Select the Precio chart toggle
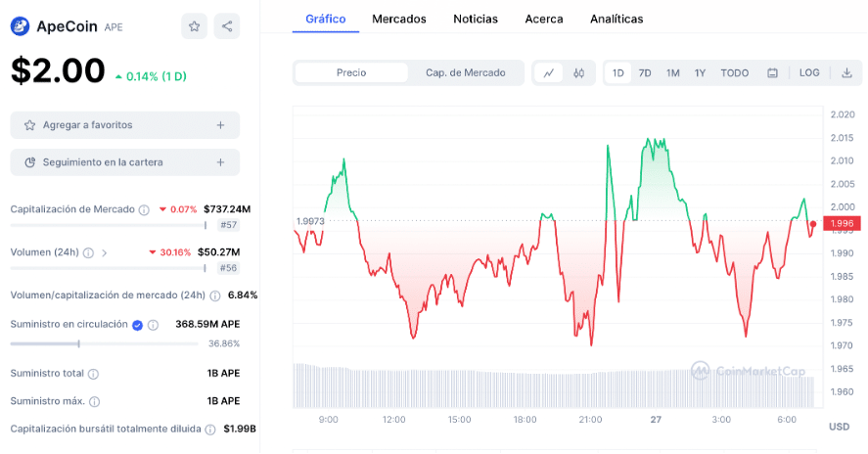 (x=351, y=72)
